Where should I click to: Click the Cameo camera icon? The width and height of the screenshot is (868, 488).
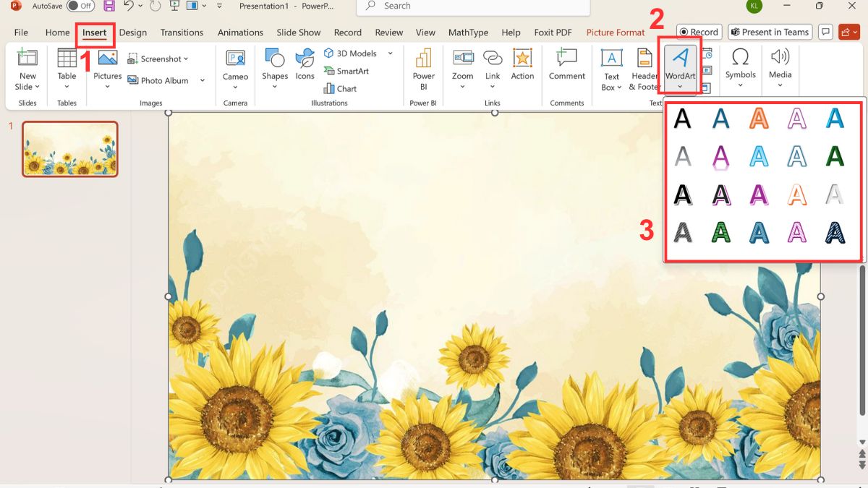click(235, 59)
